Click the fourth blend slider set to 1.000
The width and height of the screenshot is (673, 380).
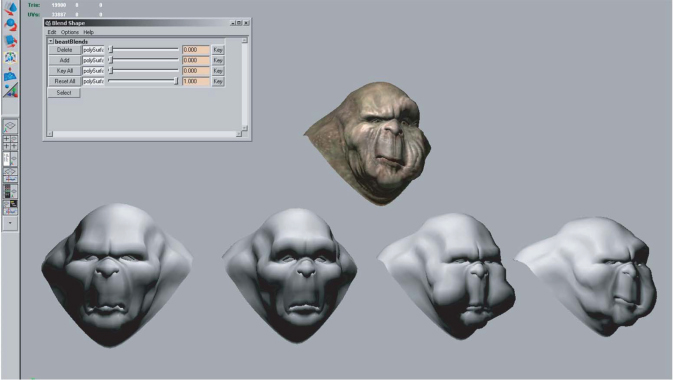click(x=143, y=81)
